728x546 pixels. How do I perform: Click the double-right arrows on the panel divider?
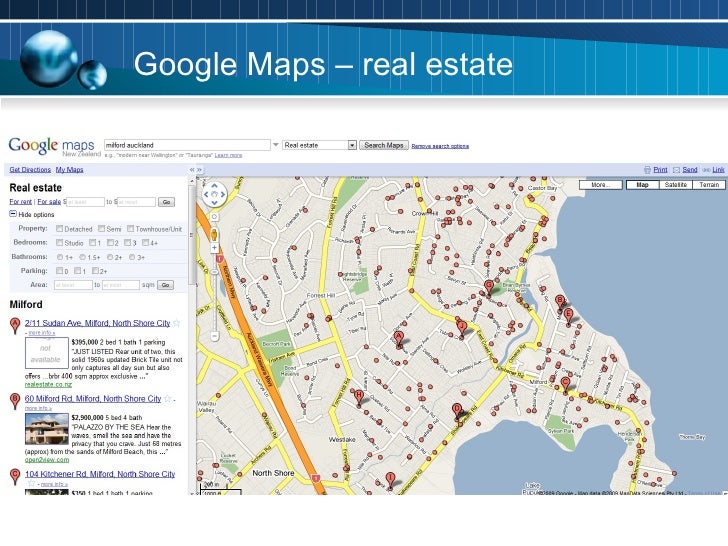click(x=200, y=170)
